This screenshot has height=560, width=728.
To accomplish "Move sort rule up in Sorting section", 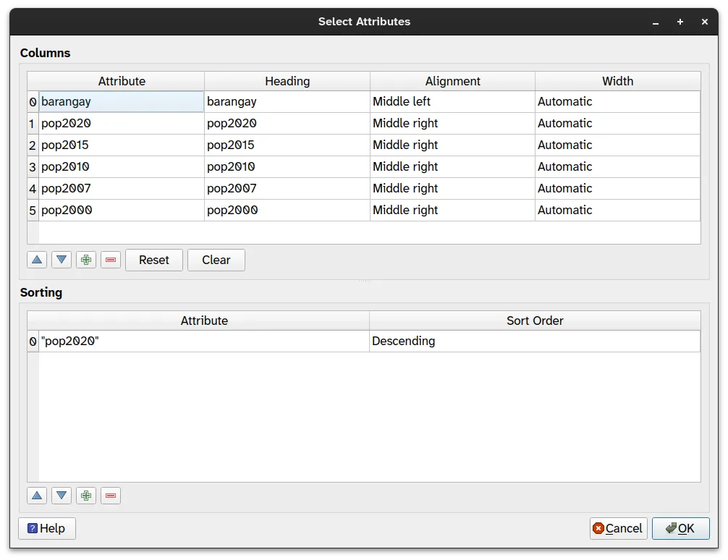I will (37, 496).
